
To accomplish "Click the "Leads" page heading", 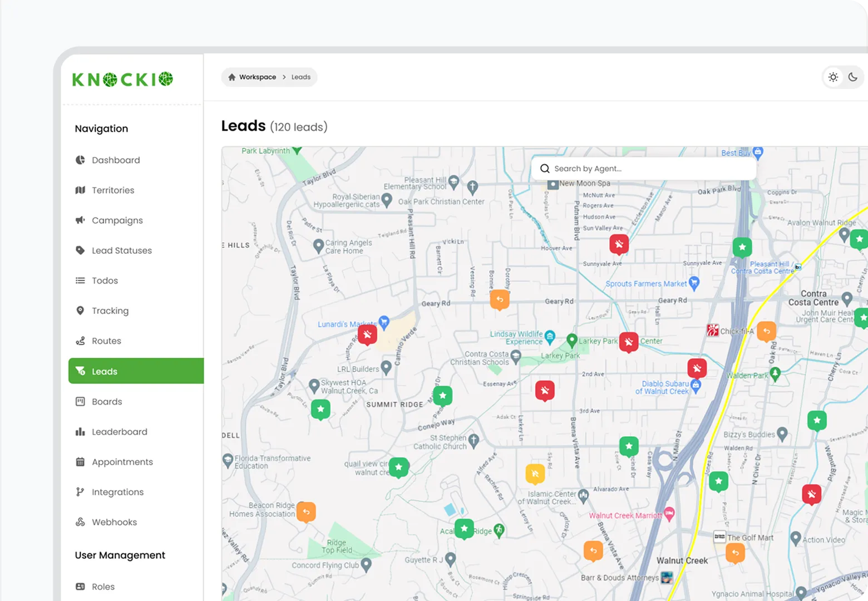I will pos(244,126).
